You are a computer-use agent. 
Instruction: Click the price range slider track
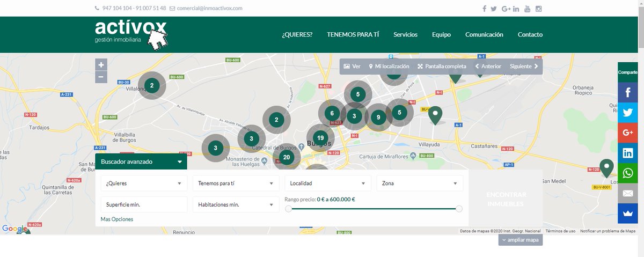click(x=374, y=209)
